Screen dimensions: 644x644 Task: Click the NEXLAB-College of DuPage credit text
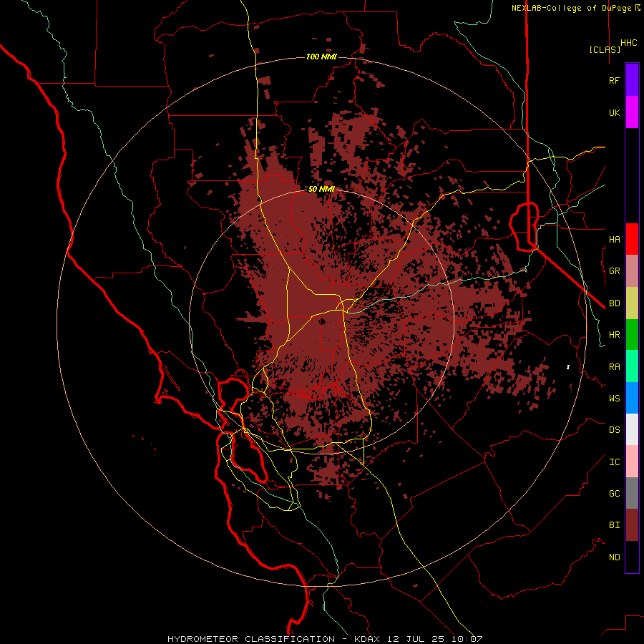point(572,8)
